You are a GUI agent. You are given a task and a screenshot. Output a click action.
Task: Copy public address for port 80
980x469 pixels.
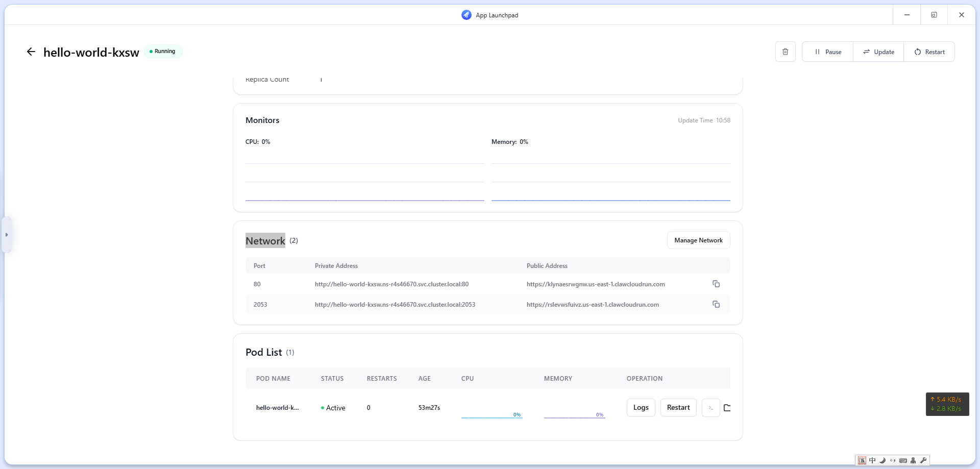[716, 284]
